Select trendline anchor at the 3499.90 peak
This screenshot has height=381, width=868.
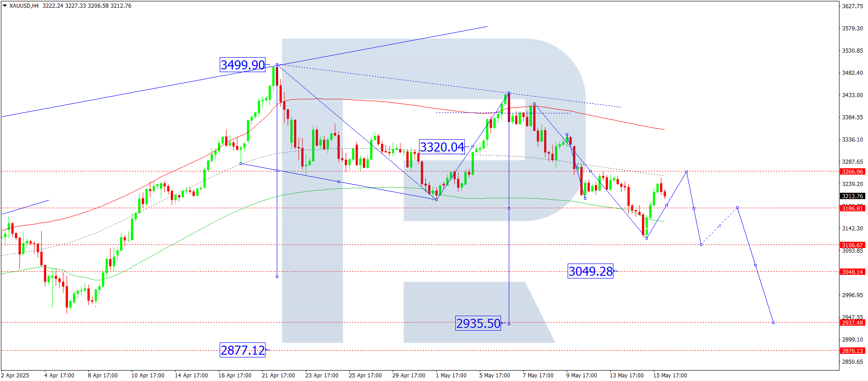(x=277, y=65)
